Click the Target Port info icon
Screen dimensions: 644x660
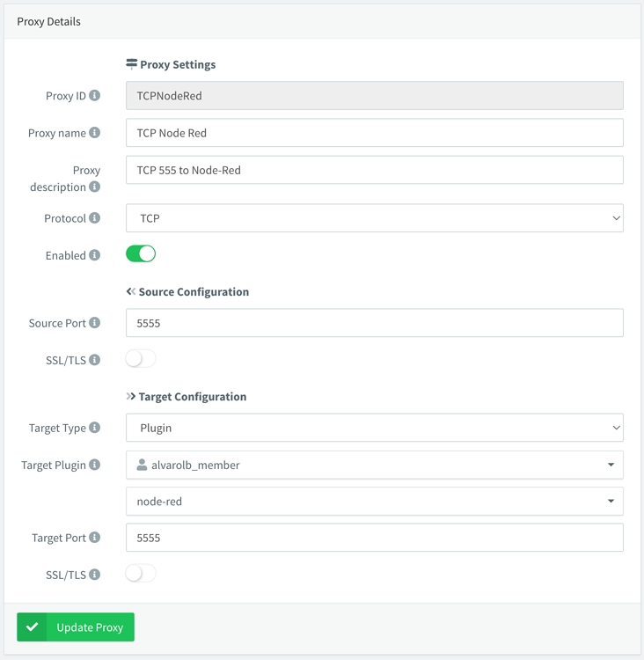point(94,537)
